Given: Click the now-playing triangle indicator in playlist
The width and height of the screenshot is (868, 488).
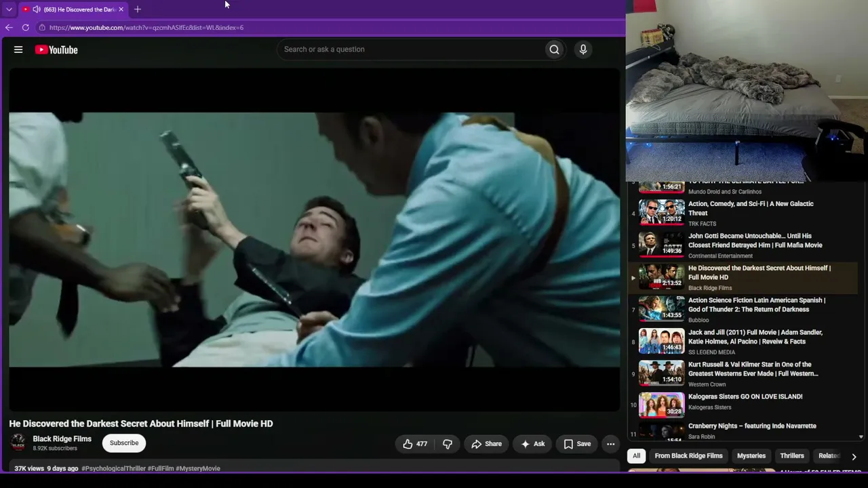Looking at the screenshot, I should pos(633,277).
